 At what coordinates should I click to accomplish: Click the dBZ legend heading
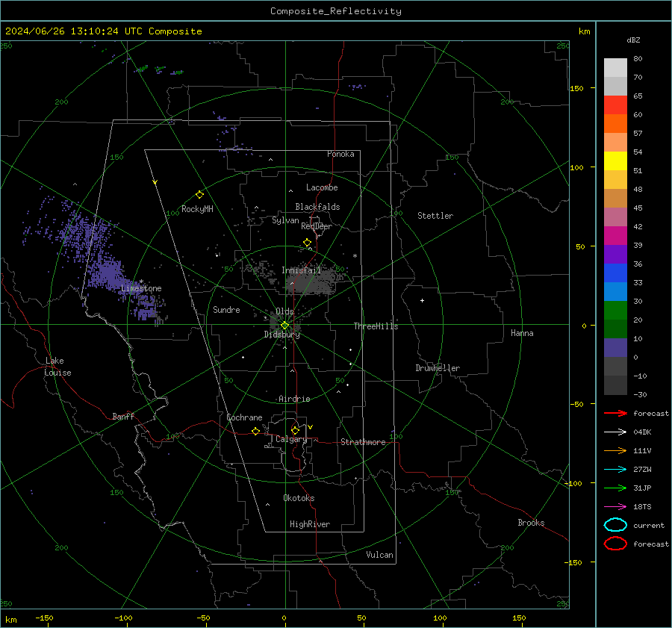click(633, 40)
